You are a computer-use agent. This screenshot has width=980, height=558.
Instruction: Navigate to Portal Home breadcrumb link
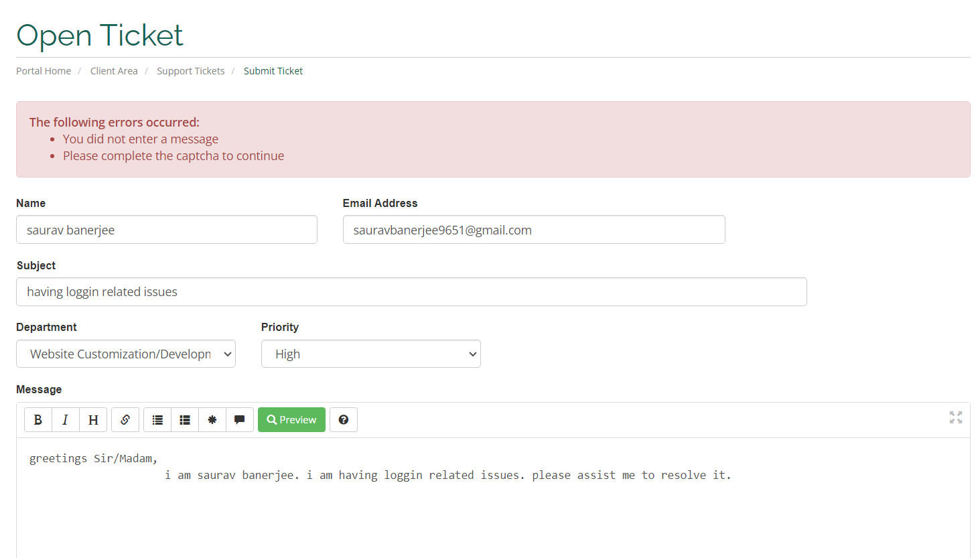[x=43, y=70]
